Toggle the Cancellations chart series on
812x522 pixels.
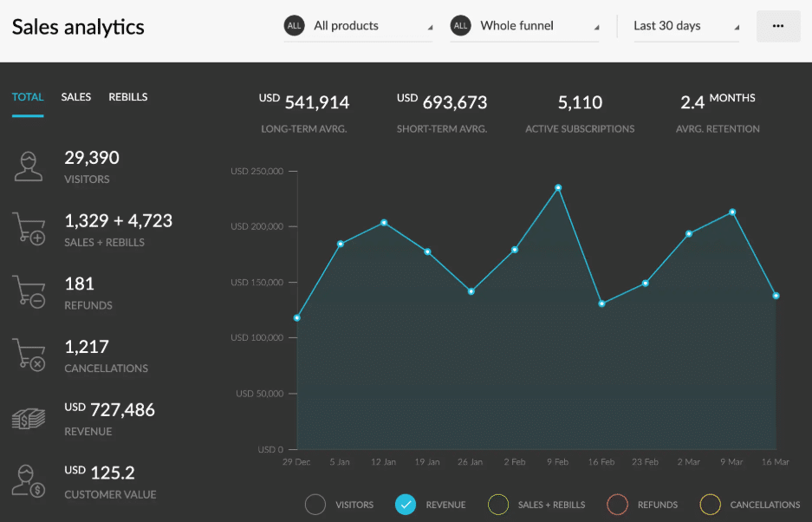[x=711, y=505]
